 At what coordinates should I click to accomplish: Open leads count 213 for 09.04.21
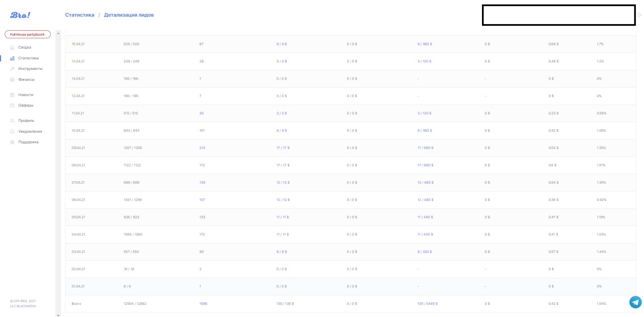202,148
